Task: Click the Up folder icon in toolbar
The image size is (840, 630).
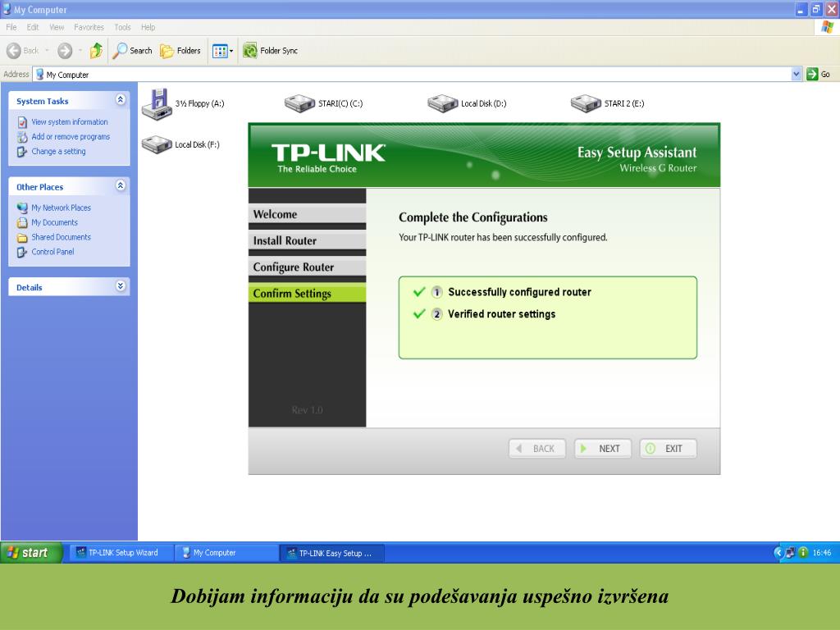Action: tap(97, 51)
